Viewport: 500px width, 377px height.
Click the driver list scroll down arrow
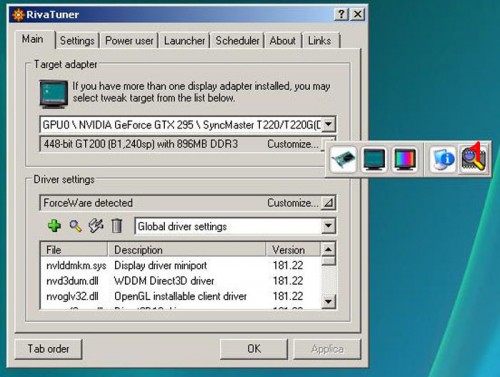coord(328,302)
